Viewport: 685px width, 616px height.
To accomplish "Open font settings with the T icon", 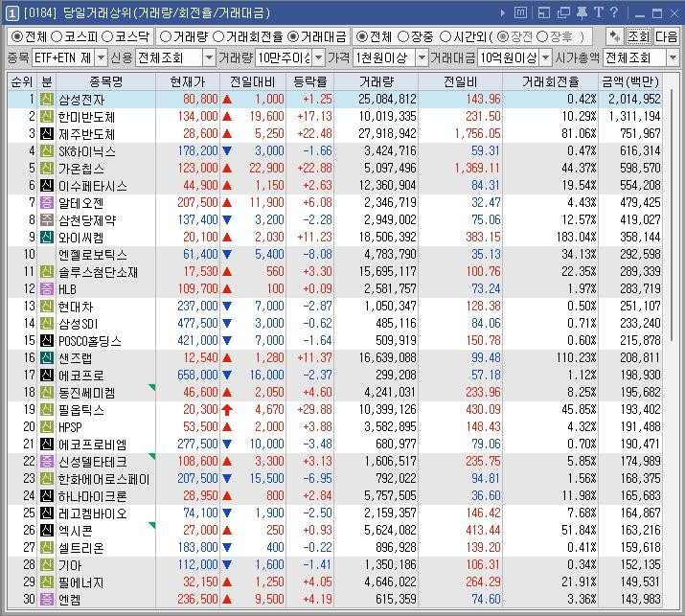I will tap(598, 12).
